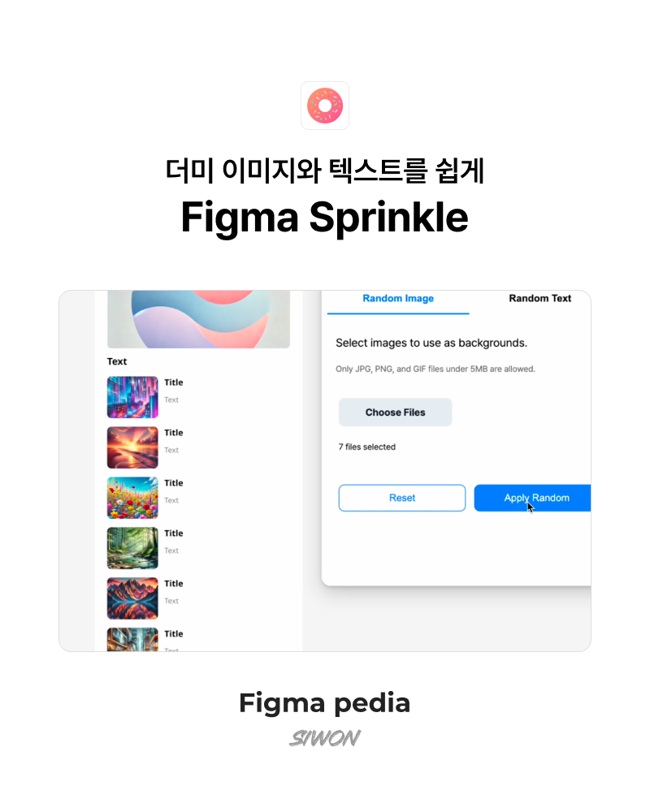Select the neon city thumbnail
Image resolution: width=650 pixels, height=812 pixels.
(132, 397)
